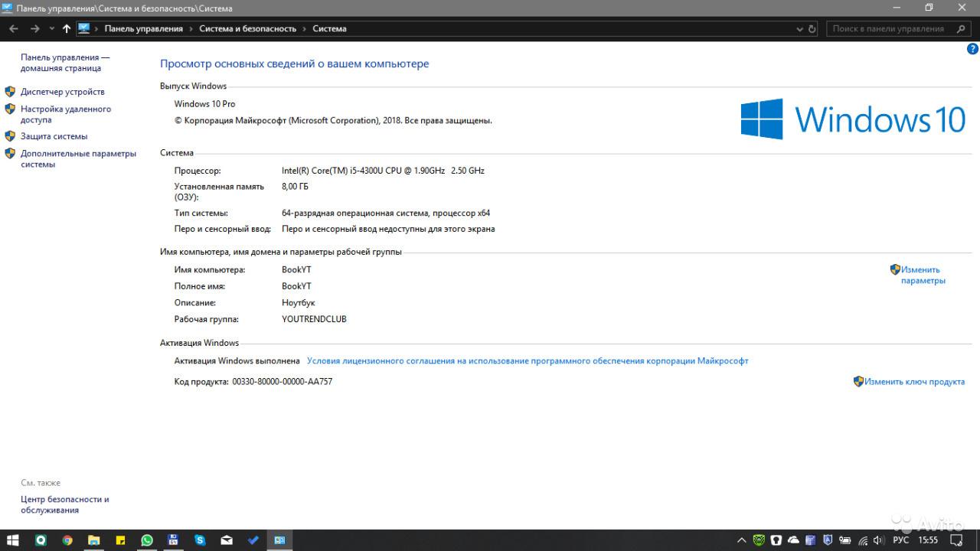Open WhatsApp from taskbar

(147, 540)
